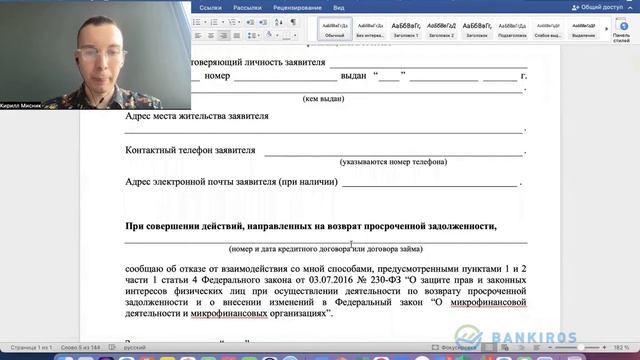The image size is (640, 360).
Task: Open the Вид ribbon tab
Action: click(339, 8)
